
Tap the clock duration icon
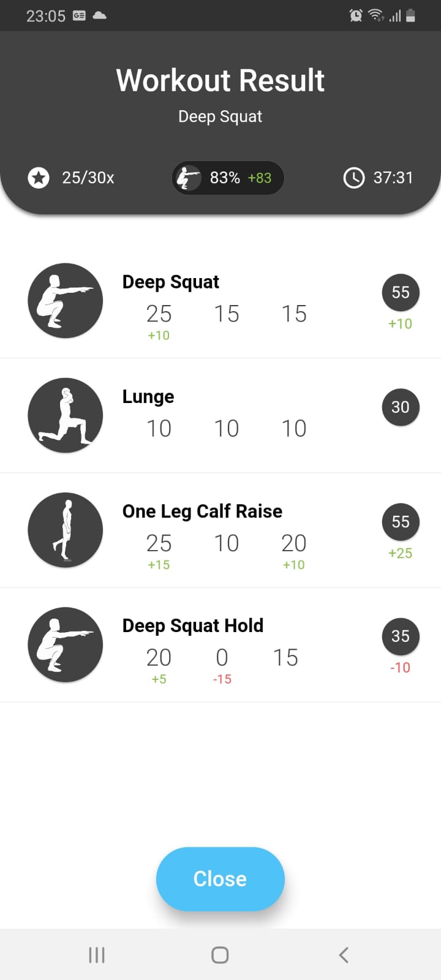[x=354, y=178]
